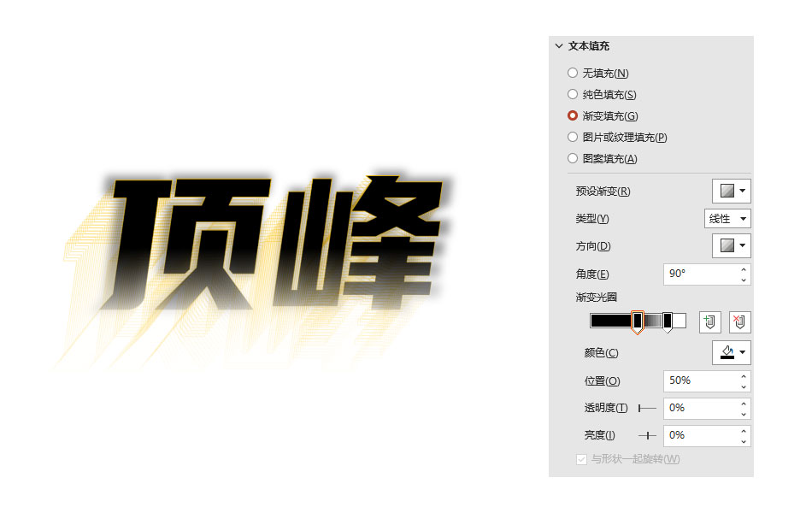This screenshot has height=513, width=812.
Task: Open the 颜色 paint bucket color picker
Action: (x=731, y=352)
